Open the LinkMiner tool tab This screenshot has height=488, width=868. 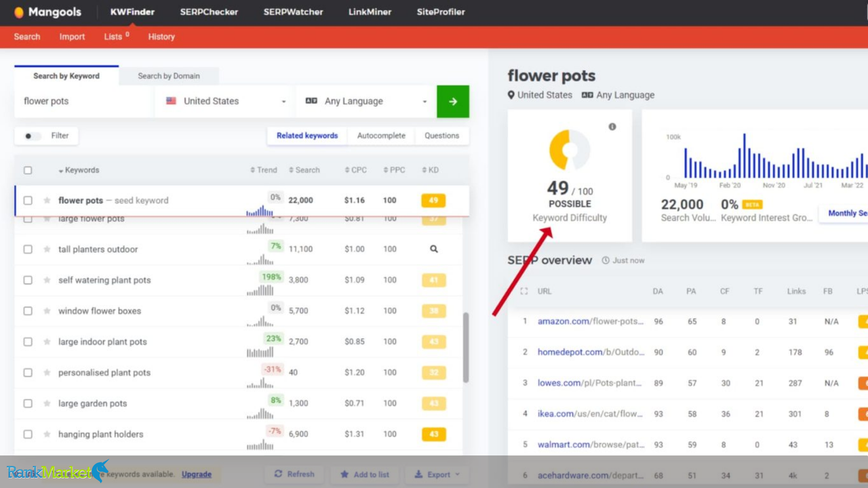[x=370, y=12]
